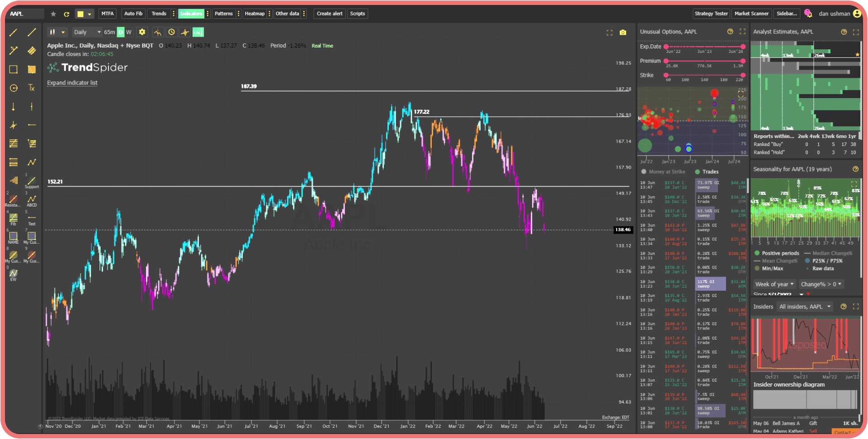Click Expand indicator list link
868x439 pixels.
pyautogui.click(x=72, y=83)
